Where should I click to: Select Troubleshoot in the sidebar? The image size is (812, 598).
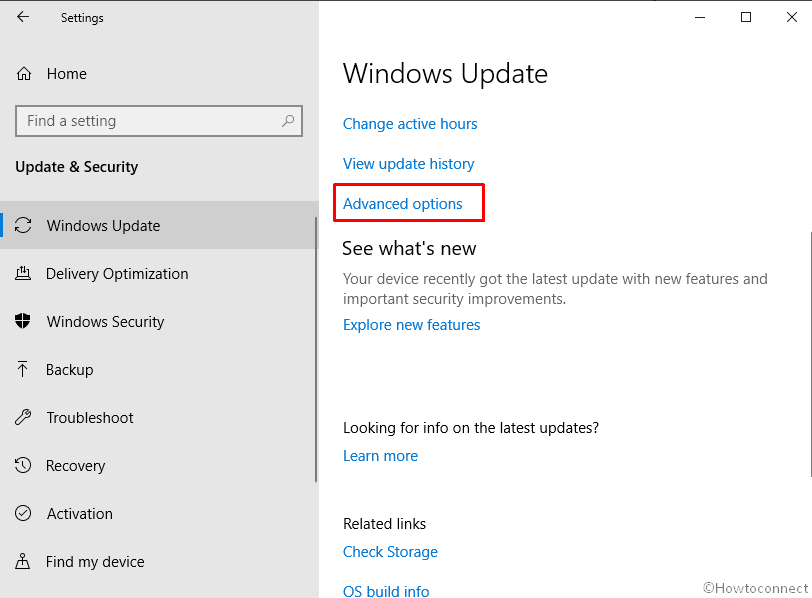[159, 417]
